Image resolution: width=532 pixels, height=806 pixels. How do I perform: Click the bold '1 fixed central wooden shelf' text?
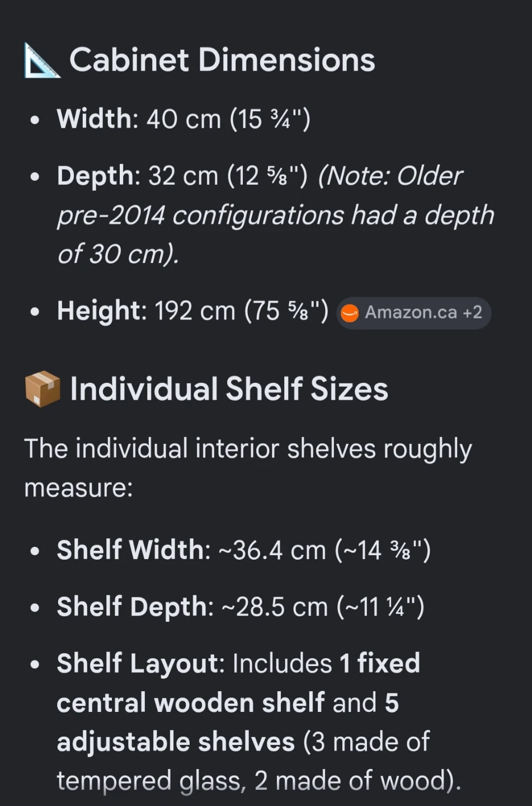click(x=238, y=683)
